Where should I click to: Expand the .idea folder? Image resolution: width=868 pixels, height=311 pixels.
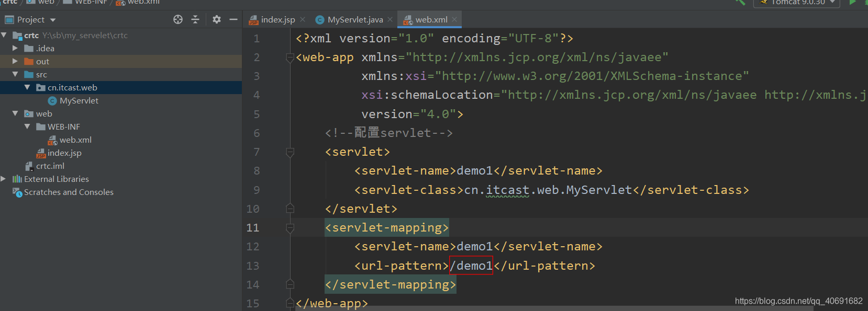pos(15,48)
